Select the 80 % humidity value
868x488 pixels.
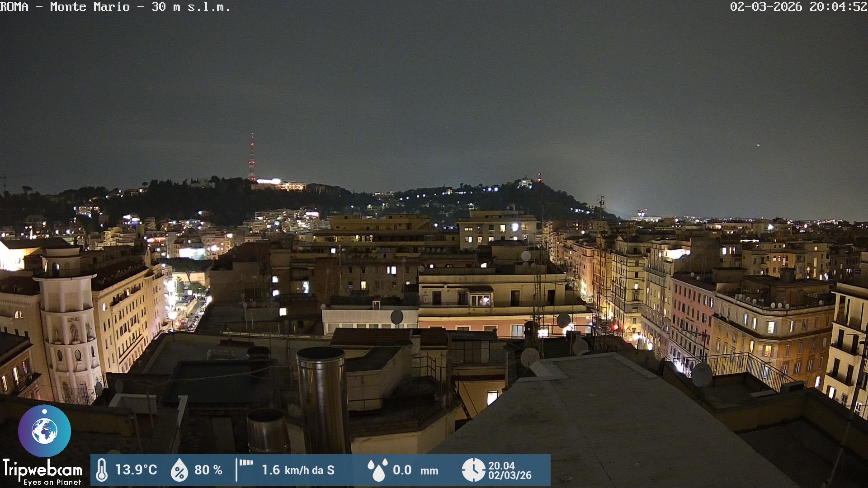click(x=208, y=470)
